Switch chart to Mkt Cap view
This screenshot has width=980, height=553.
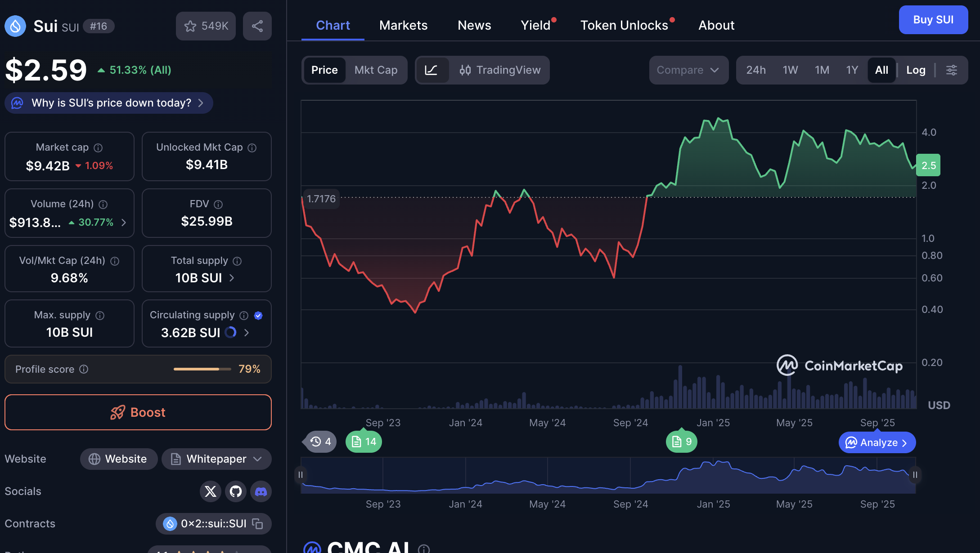tap(376, 70)
